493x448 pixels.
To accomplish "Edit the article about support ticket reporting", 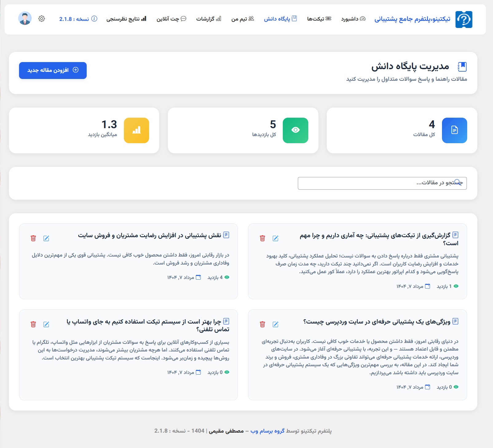I will [x=275, y=238].
